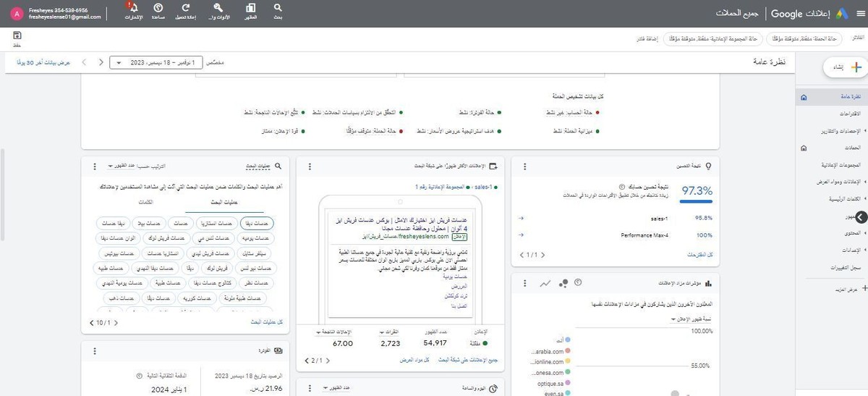The image size is (868, 396).
Task: Open day and hour impressions dropdown
Action: coord(337,389)
